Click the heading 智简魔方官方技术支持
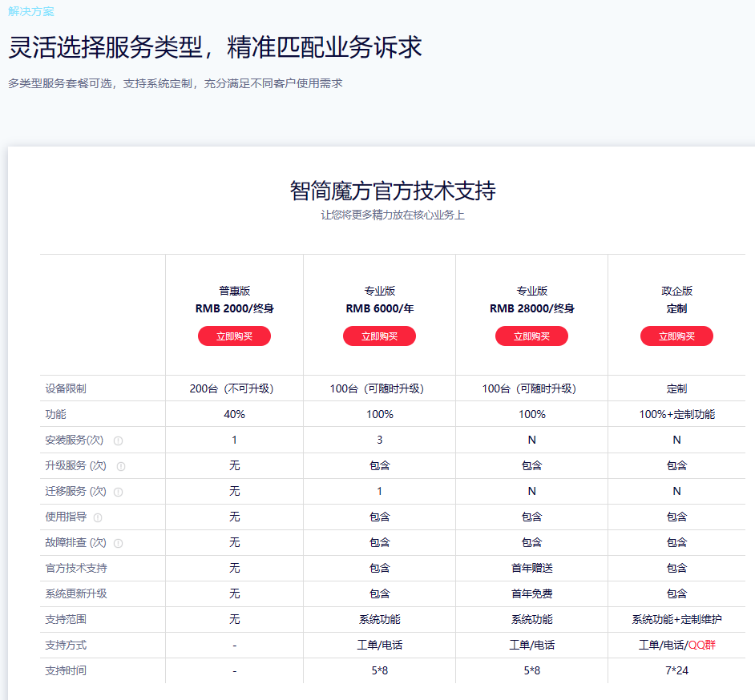This screenshot has height=700, width=755. coord(393,191)
